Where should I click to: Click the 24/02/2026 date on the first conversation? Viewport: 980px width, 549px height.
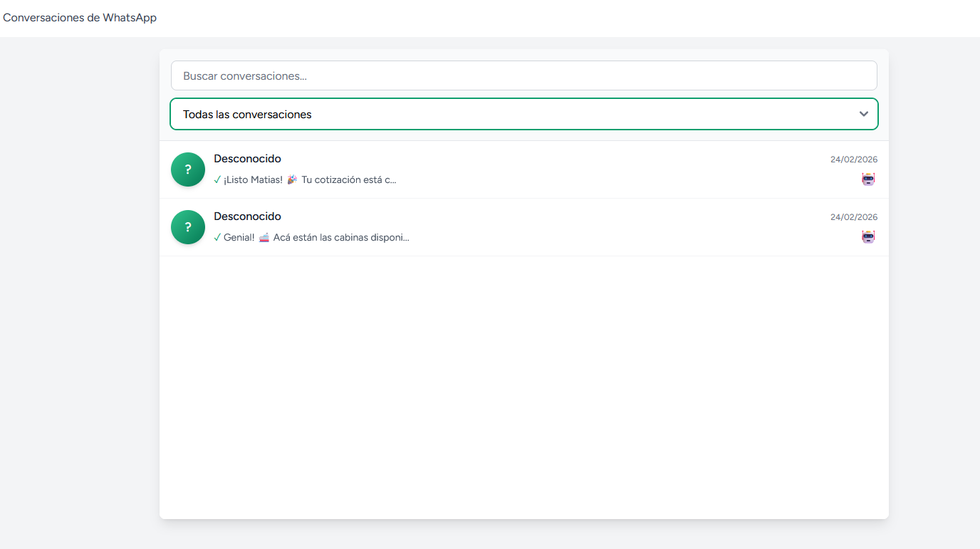click(854, 159)
